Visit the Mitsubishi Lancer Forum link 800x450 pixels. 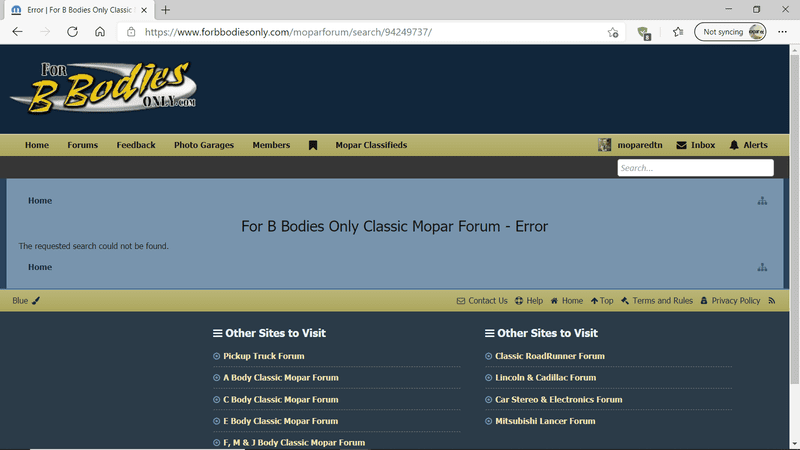pos(545,421)
